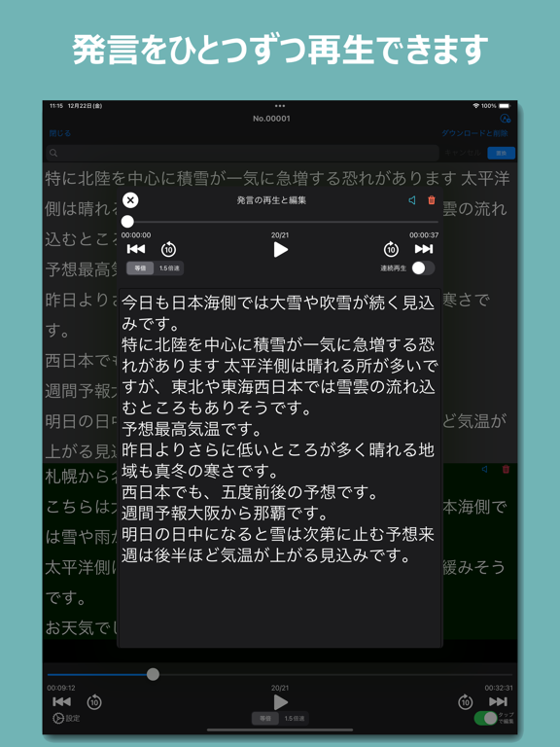The height and width of the screenshot is (747, 560).
Task: Click trash icon on highlighted row
Action: click(x=506, y=469)
